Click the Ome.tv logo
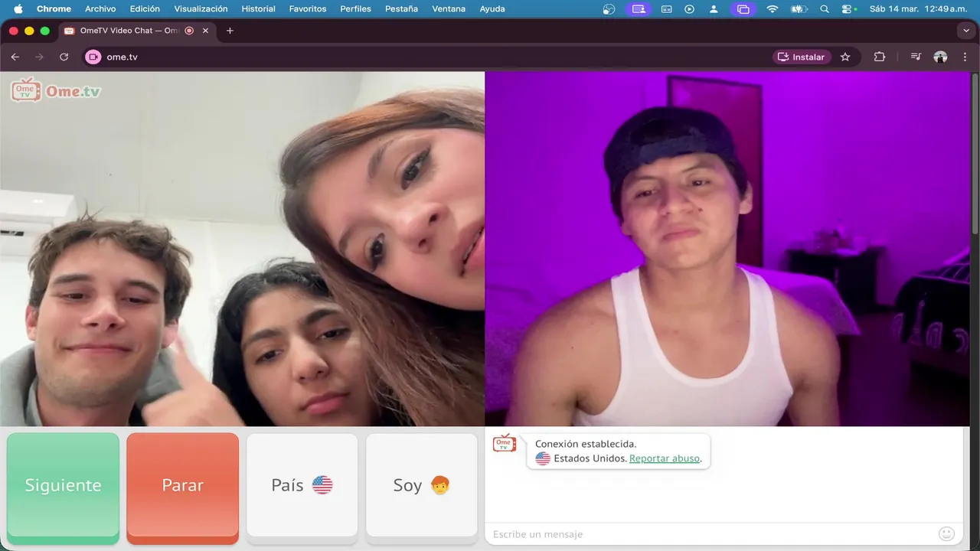This screenshot has width=980, height=551. 56,90
